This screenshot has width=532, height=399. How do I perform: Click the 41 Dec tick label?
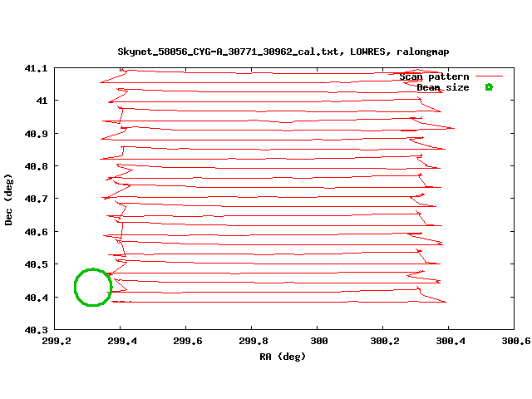42,101
